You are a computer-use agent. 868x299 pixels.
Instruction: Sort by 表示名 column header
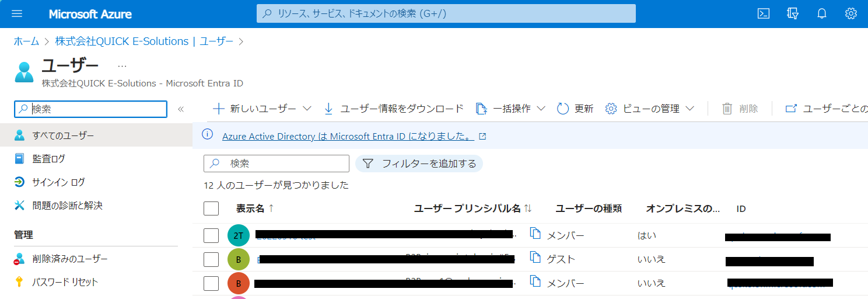(255, 208)
